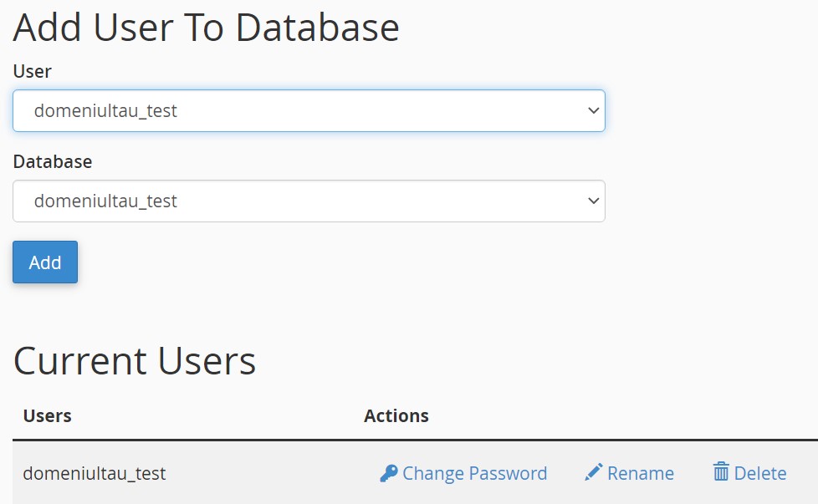The width and height of the screenshot is (818, 504).
Task: Click the selected domeniultau_test value in Database field
Action: (106, 201)
